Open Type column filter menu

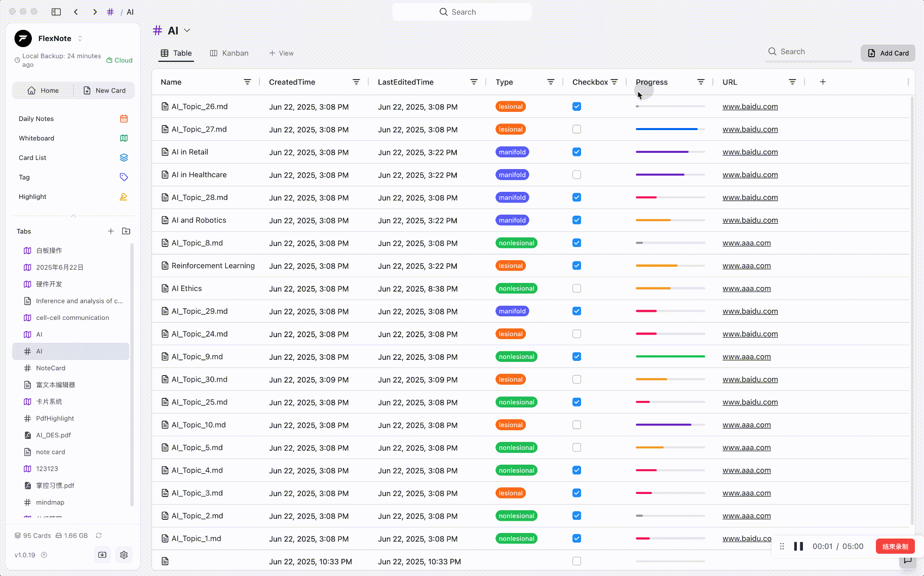point(551,82)
